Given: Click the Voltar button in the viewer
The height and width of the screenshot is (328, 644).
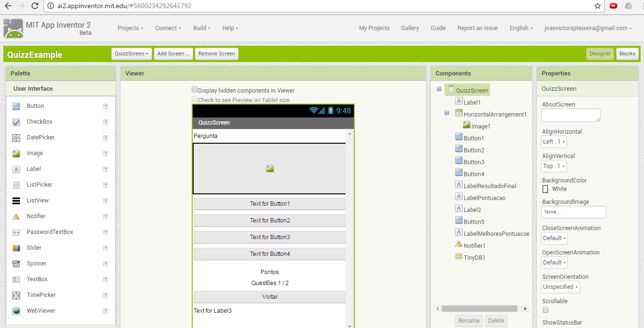Looking at the screenshot, I should [x=270, y=296].
